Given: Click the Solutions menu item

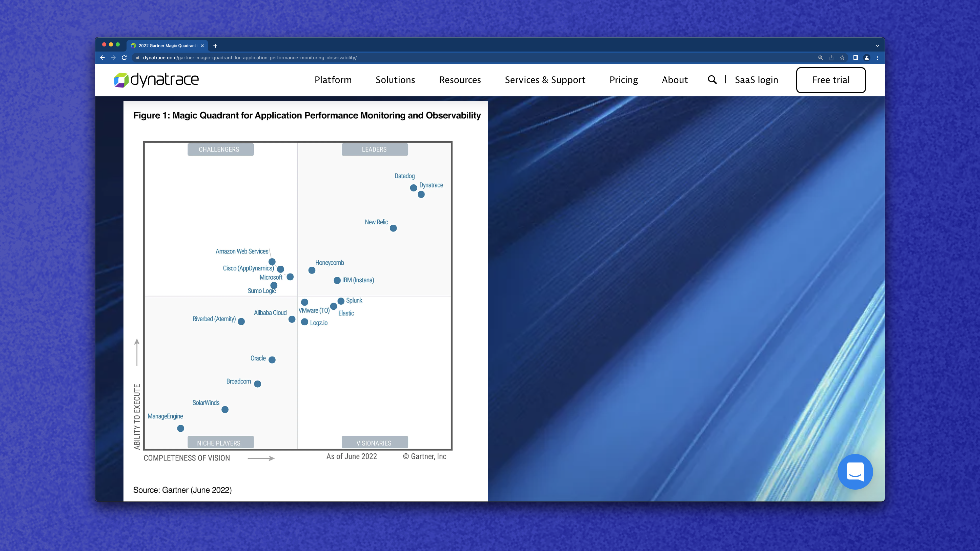Looking at the screenshot, I should [395, 79].
